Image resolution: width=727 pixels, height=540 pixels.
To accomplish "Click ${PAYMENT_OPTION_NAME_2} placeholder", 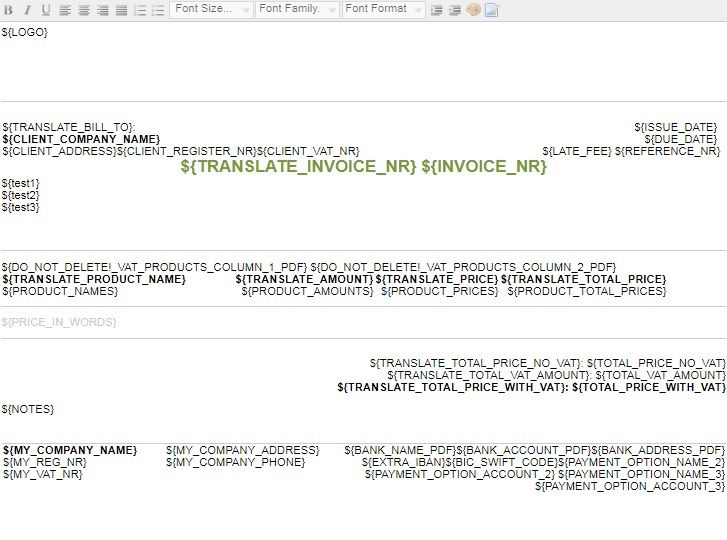I will tap(641, 462).
